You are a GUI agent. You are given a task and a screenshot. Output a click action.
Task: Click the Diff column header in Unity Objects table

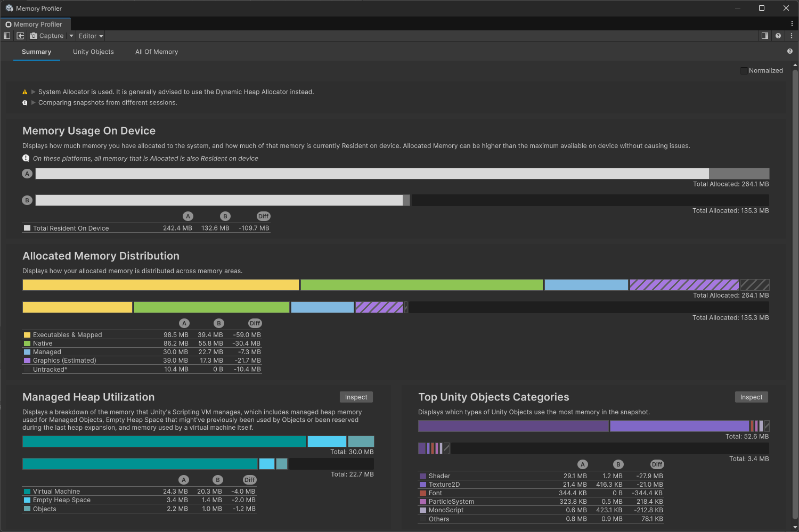point(657,464)
